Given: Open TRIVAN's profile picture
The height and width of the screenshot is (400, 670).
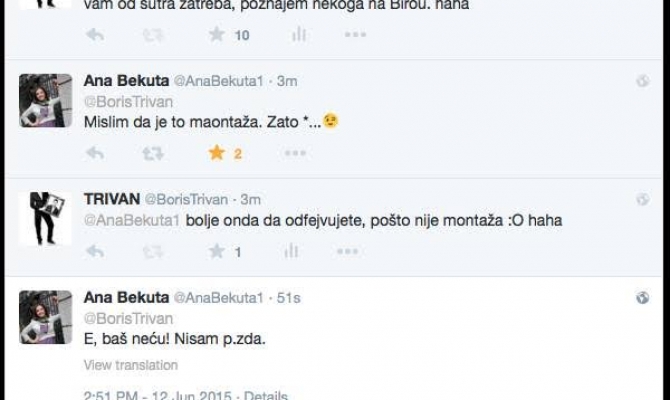Looking at the screenshot, I should tap(46, 216).
